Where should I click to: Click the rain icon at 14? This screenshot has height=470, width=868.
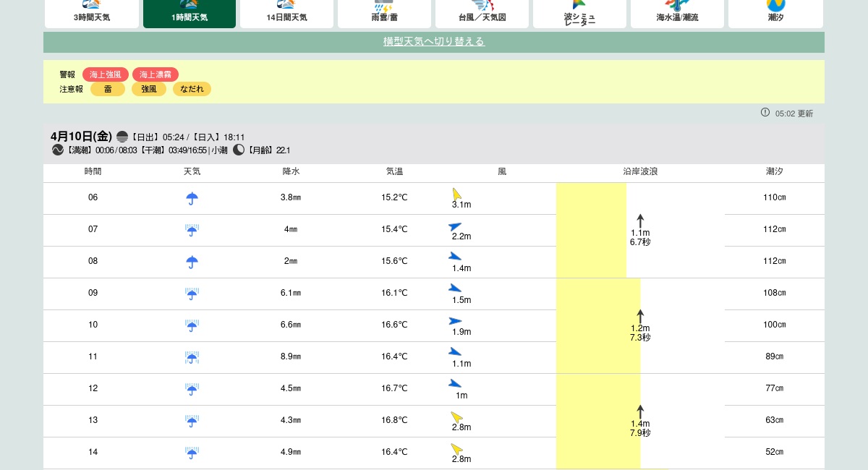[192, 453]
